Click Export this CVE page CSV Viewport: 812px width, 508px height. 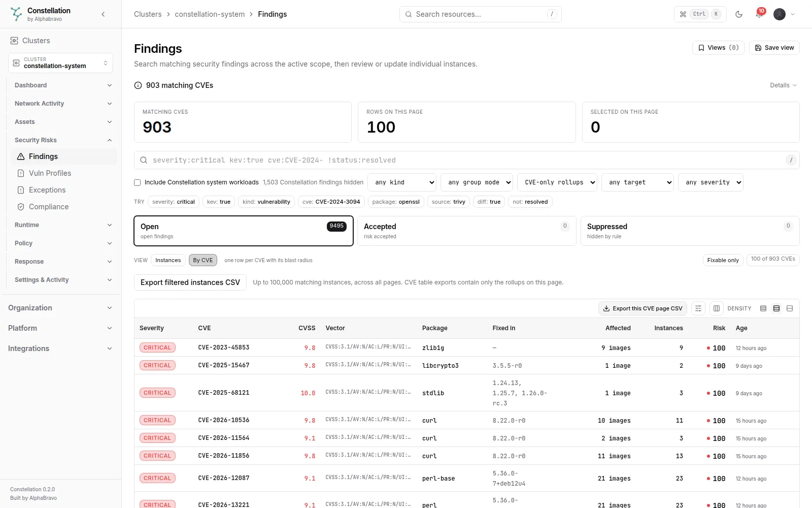[x=642, y=308]
